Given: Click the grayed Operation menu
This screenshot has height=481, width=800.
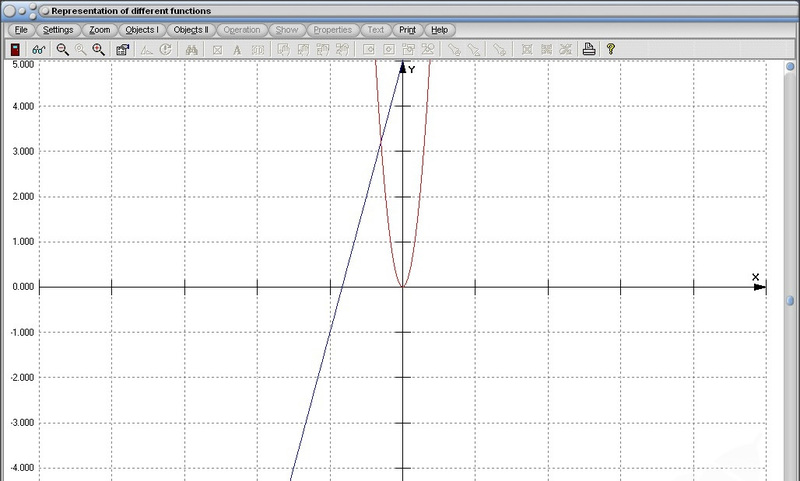Looking at the screenshot, I should (x=242, y=30).
